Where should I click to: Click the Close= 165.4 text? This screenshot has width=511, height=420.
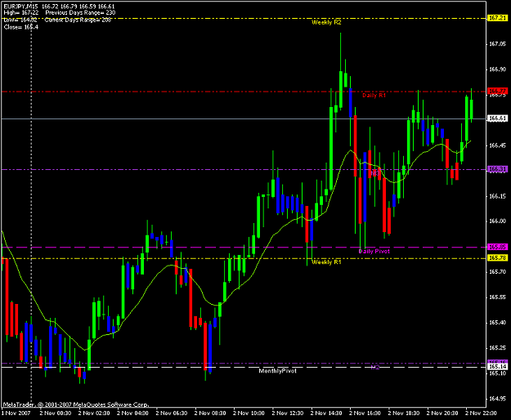(x=21, y=27)
